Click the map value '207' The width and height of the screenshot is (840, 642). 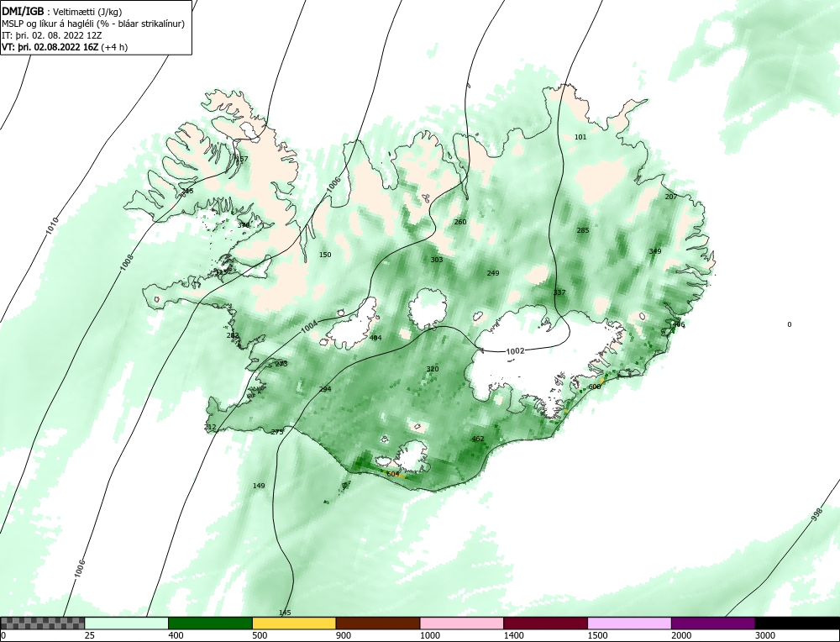tap(670, 197)
